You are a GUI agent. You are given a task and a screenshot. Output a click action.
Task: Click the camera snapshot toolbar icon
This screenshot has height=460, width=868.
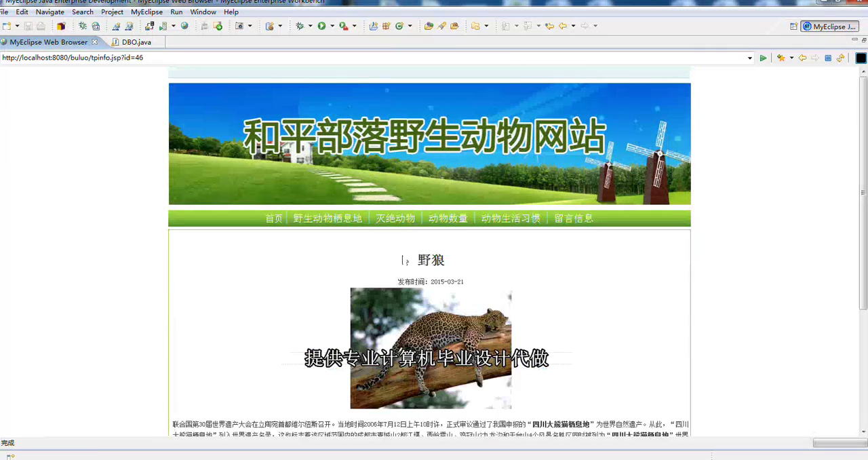tap(239, 26)
